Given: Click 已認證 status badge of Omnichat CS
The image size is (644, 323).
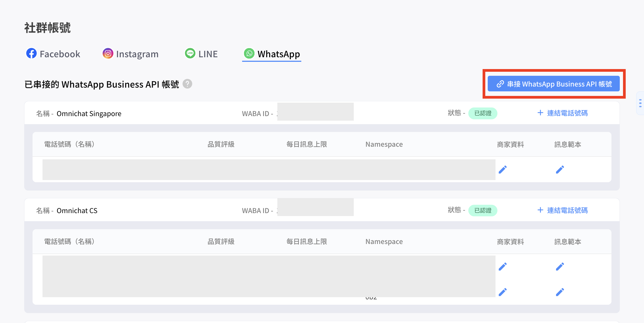Looking at the screenshot, I should click(x=483, y=210).
